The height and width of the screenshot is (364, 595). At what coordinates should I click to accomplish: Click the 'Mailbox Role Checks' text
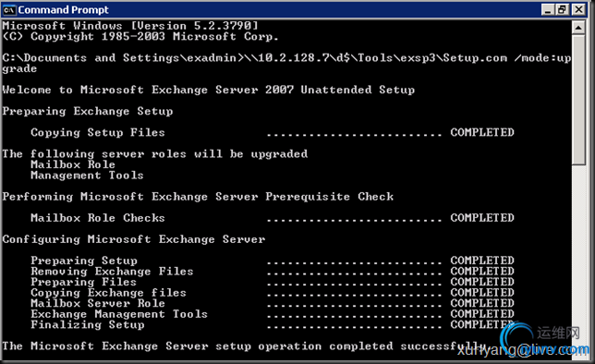point(98,218)
